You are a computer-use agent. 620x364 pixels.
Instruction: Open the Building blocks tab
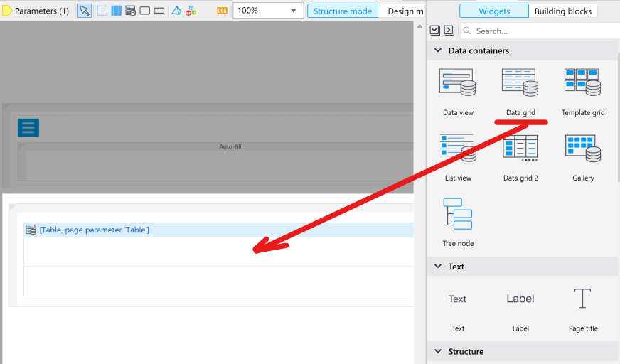coord(562,11)
